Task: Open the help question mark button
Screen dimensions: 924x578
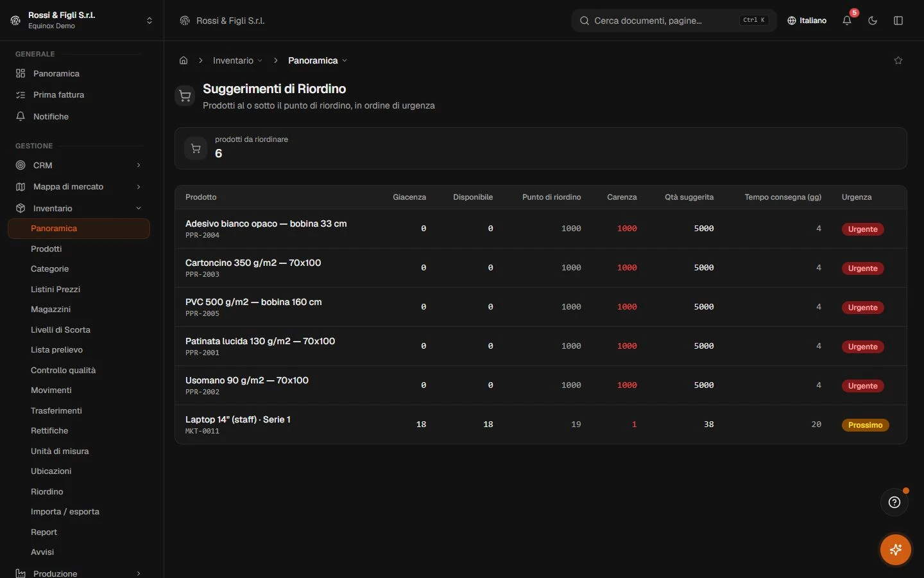Action: tap(894, 502)
